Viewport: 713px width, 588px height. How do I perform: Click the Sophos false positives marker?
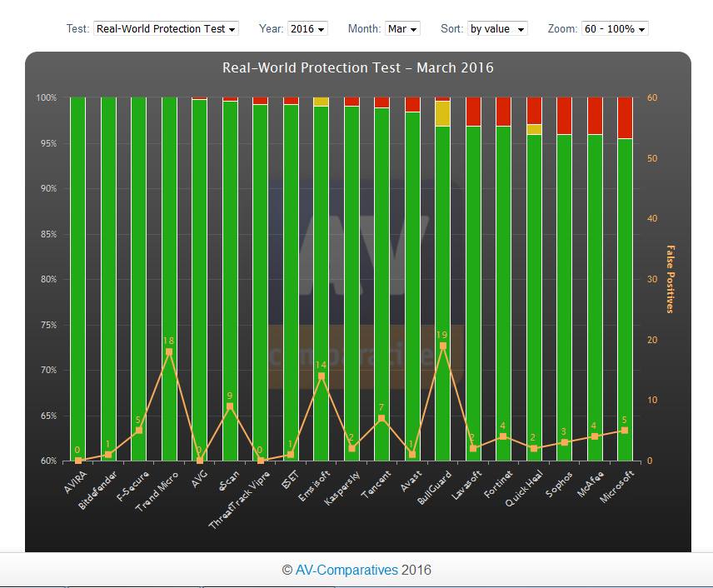pos(564,442)
